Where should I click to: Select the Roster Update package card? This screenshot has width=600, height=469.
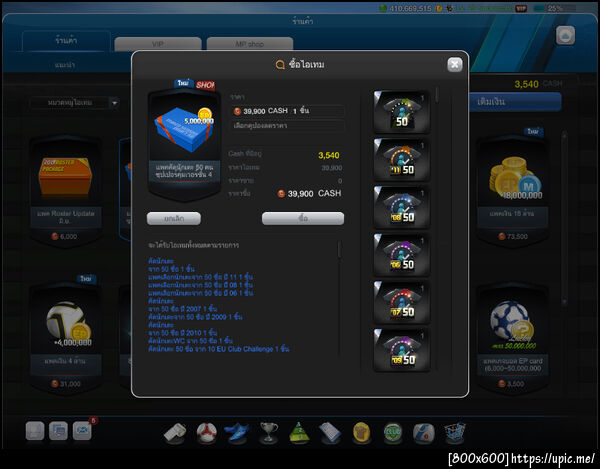66,191
